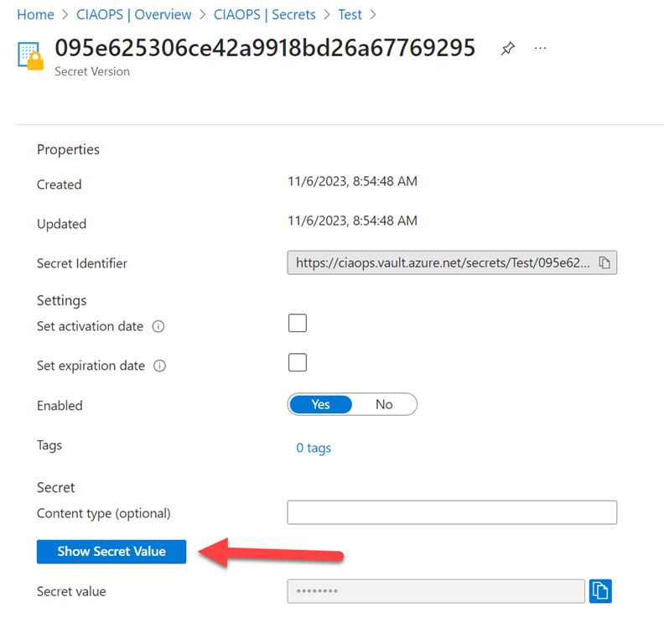This screenshot has width=664, height=644.
Task: Select the Secret Identifier text field
Action: pos(442,263)
